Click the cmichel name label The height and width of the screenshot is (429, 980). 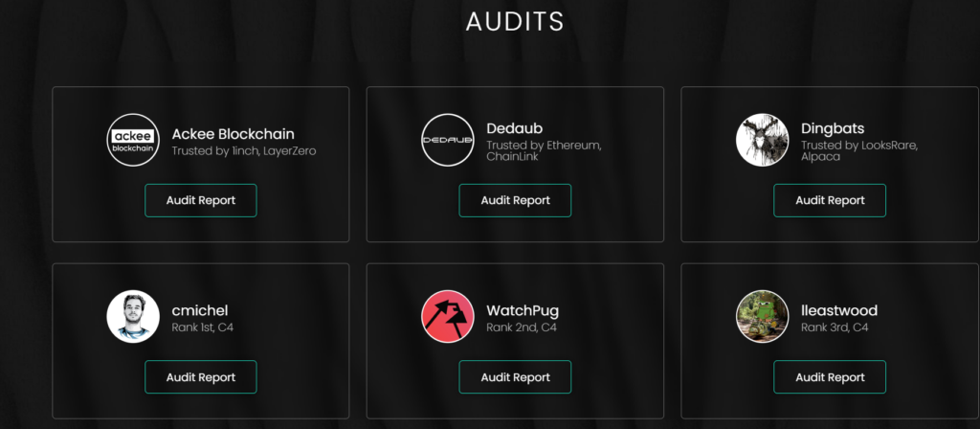coord(200,310)
